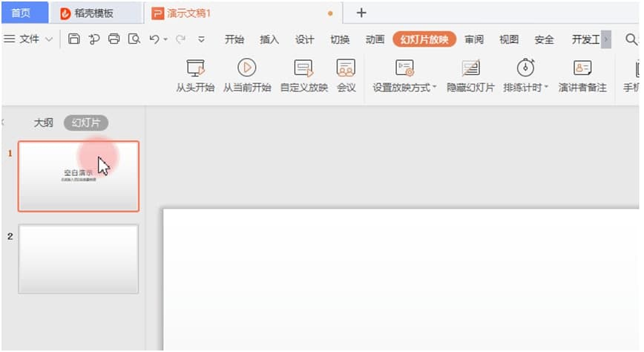Screen dimensions: 644x352
Task: Select the 动画 ribbon tab
Action: pos(375,39)
